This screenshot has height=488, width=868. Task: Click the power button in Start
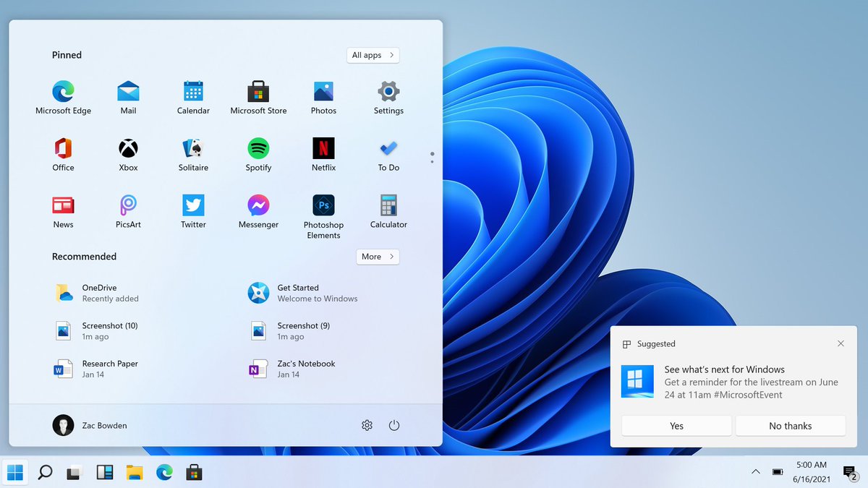click(394, 425)
